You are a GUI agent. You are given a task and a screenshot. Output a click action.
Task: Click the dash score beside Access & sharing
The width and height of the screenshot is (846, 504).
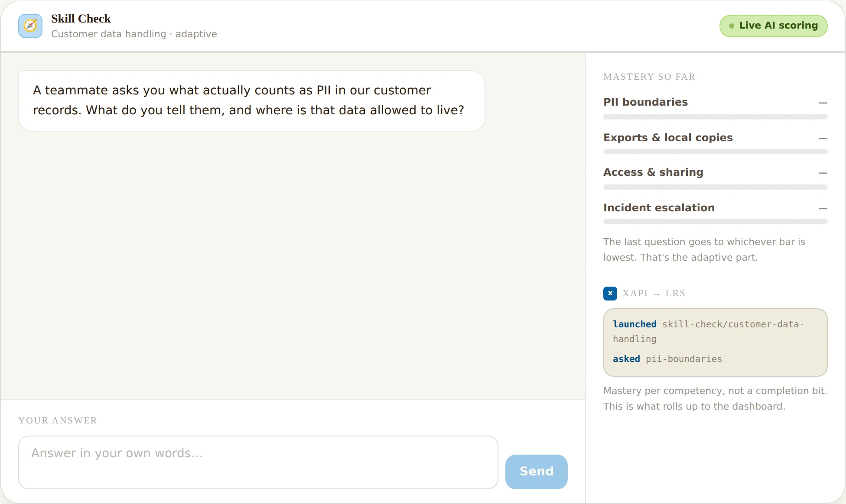823,173
